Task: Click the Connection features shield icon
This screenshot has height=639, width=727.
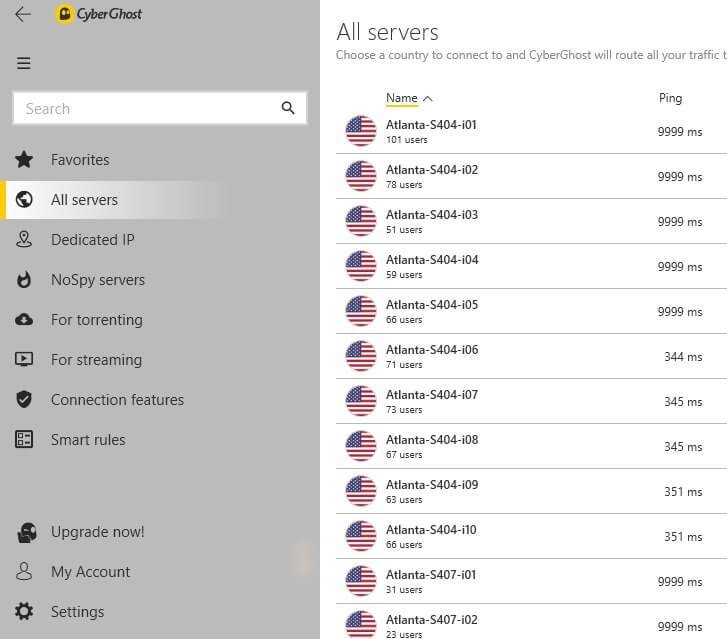Action: click(24, 399)
